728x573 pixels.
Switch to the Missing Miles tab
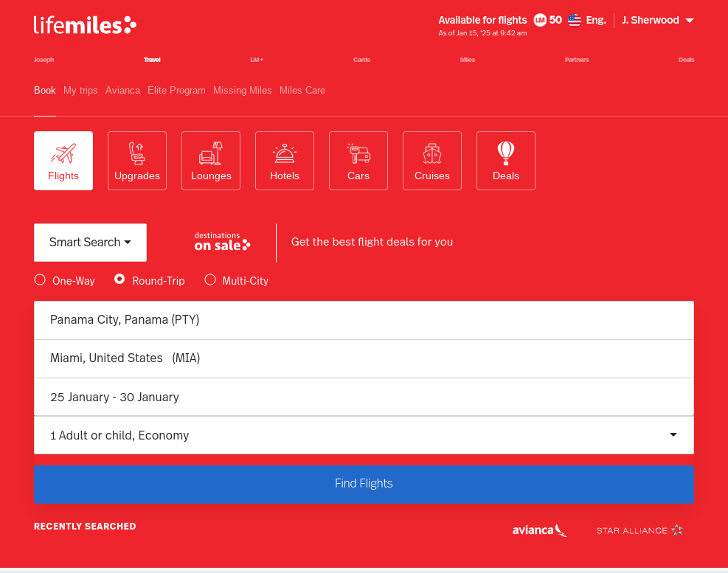[243, 91]
